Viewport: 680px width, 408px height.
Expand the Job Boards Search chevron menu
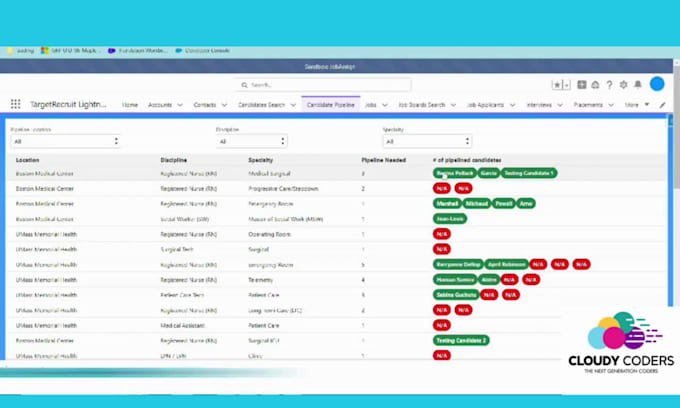453,105
